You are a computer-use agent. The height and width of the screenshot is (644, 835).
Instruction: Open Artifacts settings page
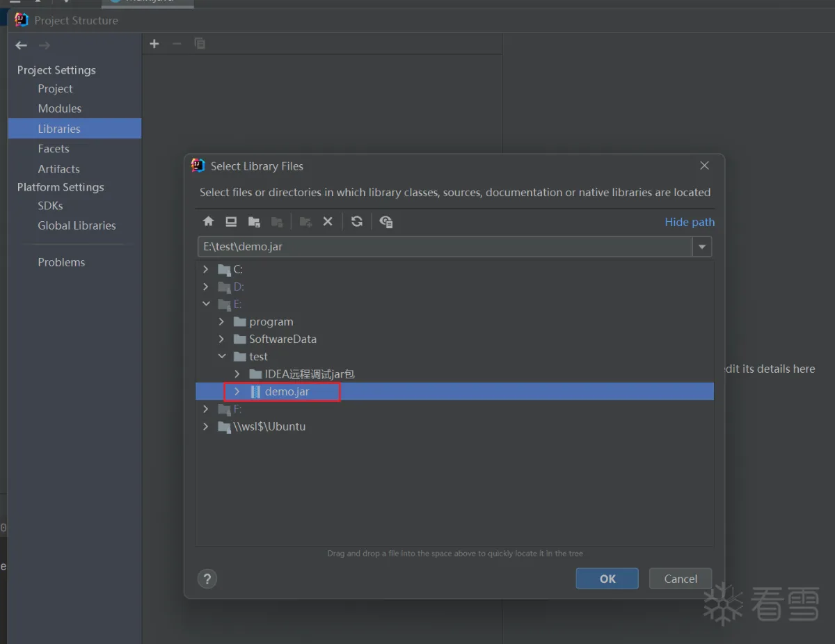click(x=58, y=169)
